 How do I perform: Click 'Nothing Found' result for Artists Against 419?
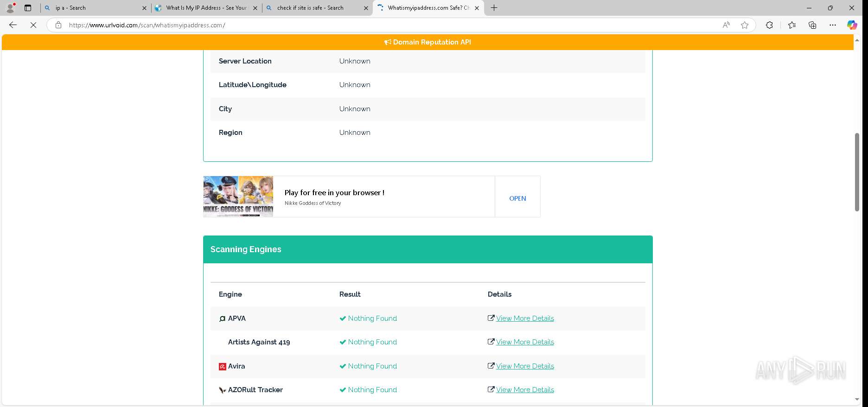(368, 342)
